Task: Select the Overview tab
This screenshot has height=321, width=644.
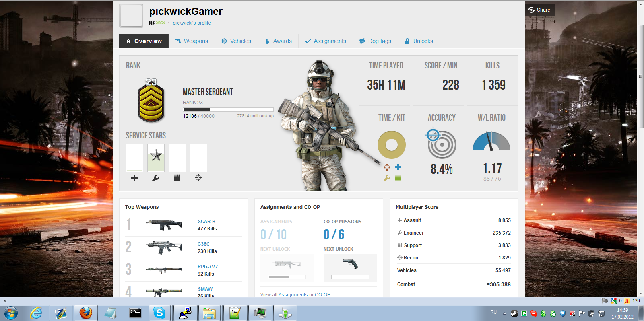Action: (144, 41)
